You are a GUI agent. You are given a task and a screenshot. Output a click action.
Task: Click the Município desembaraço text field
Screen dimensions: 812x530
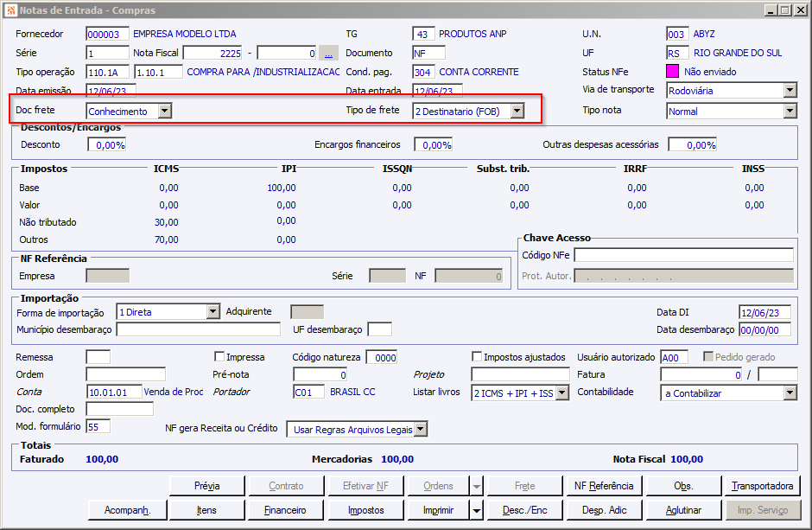[x=199, y=329]
